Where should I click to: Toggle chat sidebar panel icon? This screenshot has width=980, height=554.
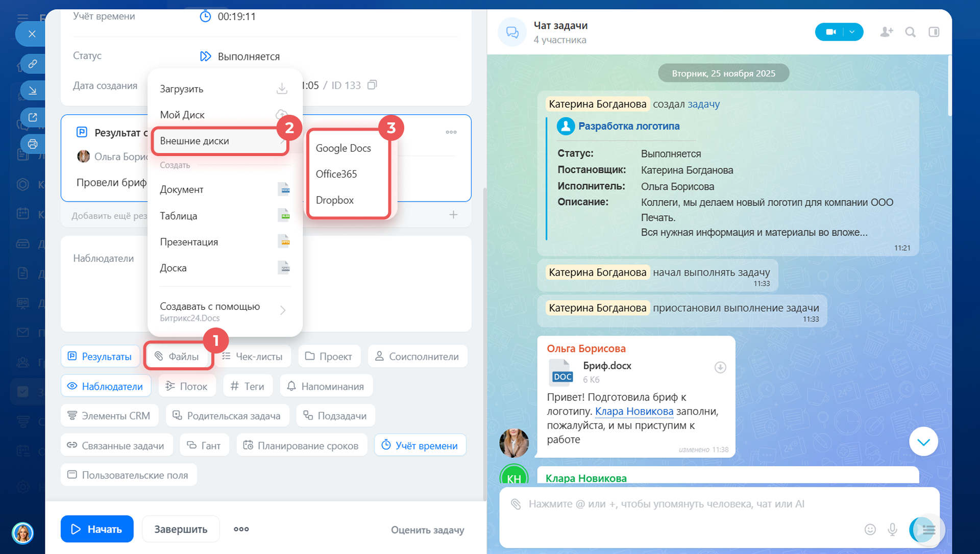point(934,32)
